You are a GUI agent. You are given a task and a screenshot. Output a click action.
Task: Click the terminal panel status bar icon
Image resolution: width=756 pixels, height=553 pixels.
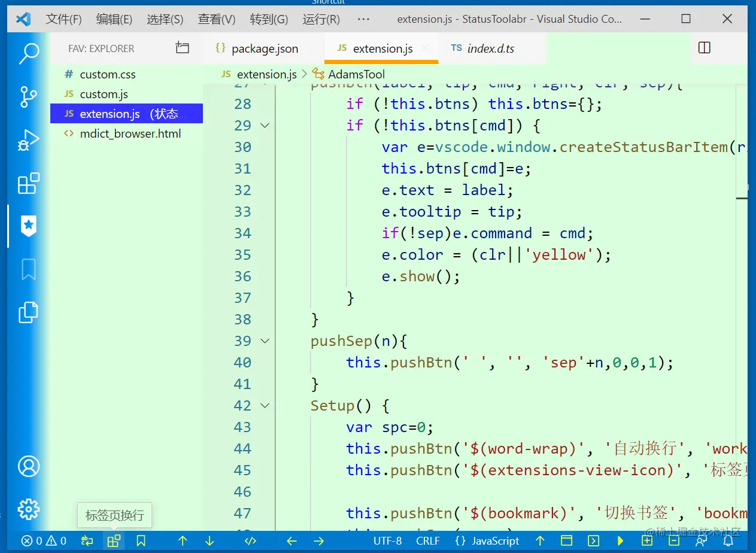coord(593,541)
